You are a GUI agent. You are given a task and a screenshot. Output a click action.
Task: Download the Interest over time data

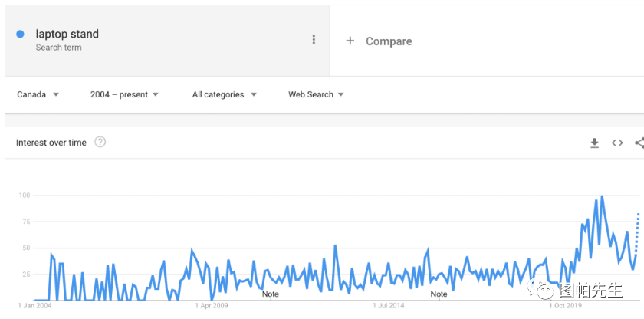pyautogui.click(x=594, y=143)
